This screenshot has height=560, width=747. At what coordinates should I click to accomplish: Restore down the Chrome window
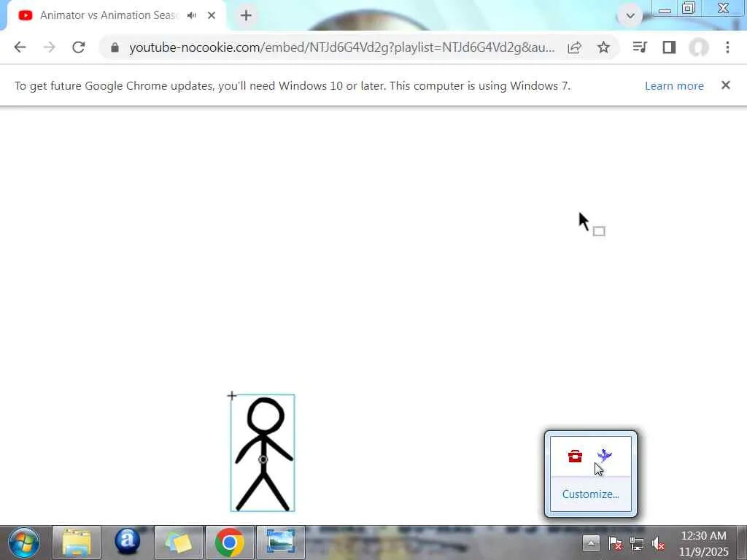[x=689, y=9]
